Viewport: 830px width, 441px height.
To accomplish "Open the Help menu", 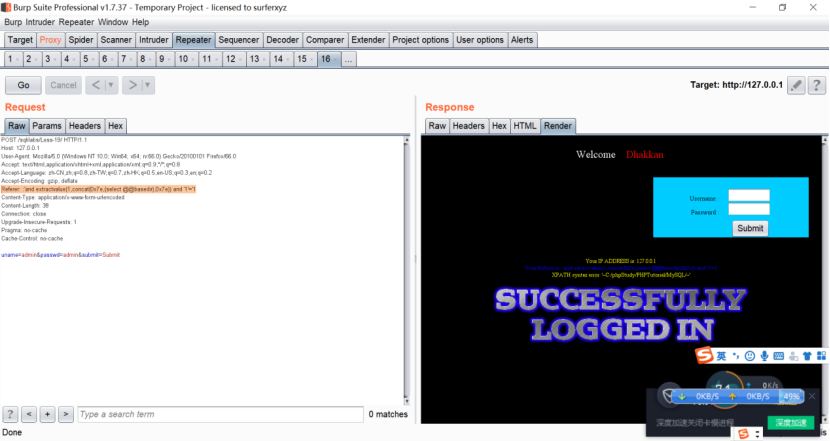I will (x=140, y=22).
